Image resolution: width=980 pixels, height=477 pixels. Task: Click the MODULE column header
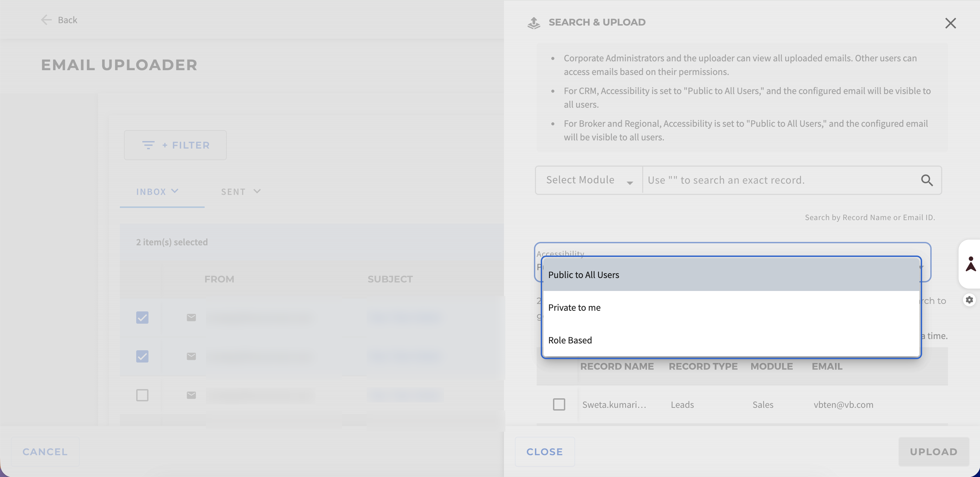point(772,367)
